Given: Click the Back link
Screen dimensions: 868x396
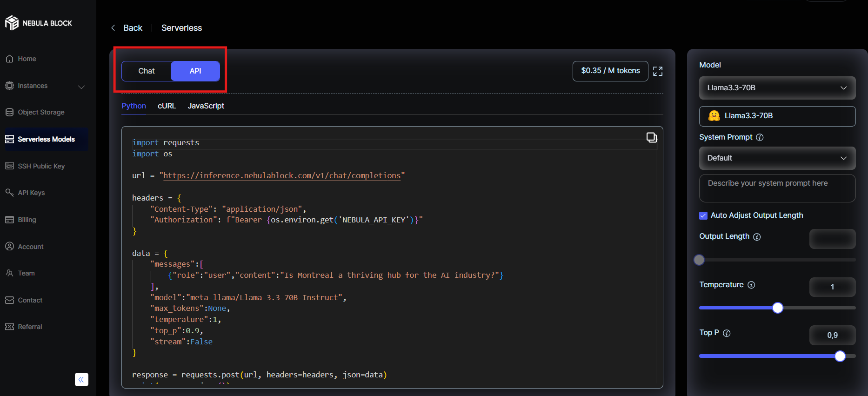Looking at the screenshot, I should [x=133, y=28].
